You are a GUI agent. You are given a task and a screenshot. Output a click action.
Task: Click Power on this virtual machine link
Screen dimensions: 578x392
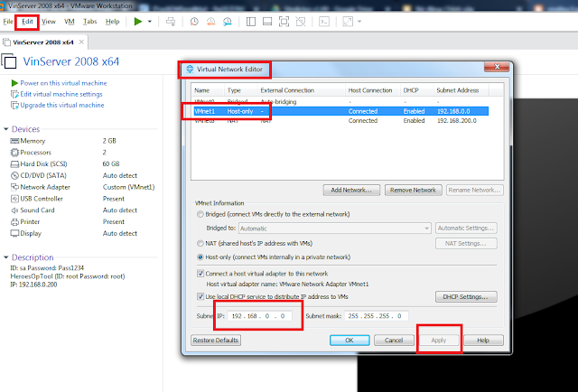point(63,83)
